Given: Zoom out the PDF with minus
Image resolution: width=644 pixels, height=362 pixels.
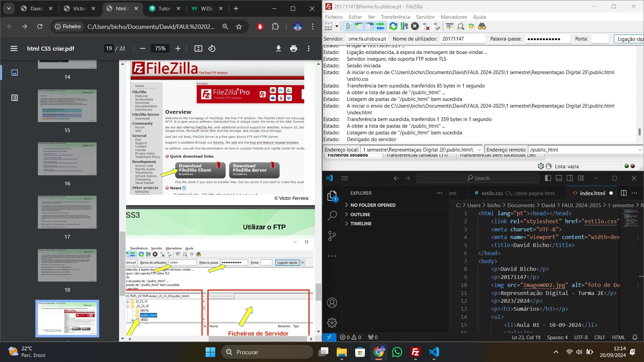Looking at the screenshot, I should pyautogui.click(x=143, y=49).
